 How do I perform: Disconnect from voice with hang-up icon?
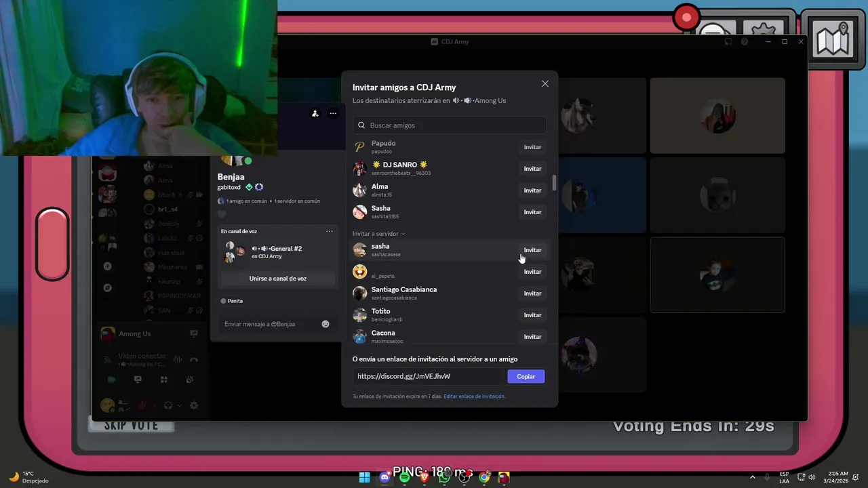(194, 360)
